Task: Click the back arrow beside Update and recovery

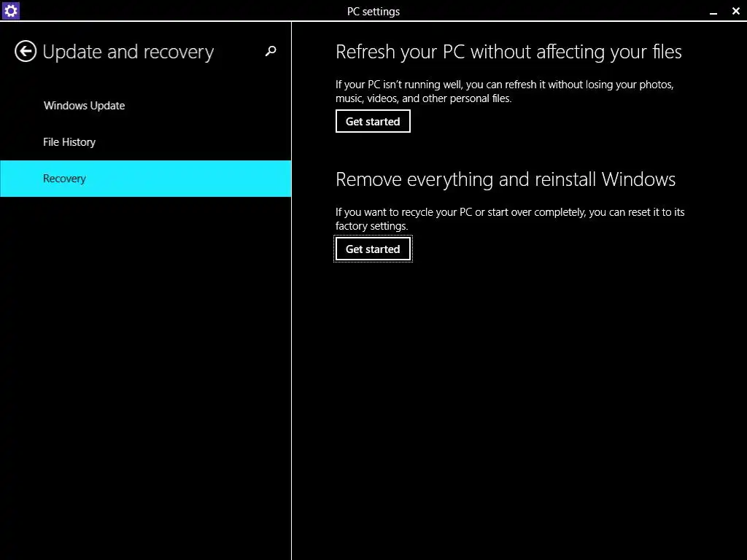Action: click(x=26, y=51)
